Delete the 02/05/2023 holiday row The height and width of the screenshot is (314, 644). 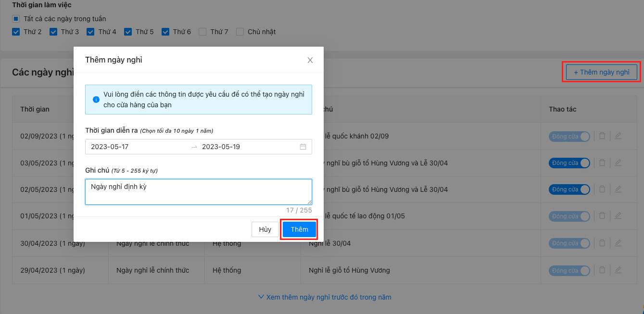[602, 189]
